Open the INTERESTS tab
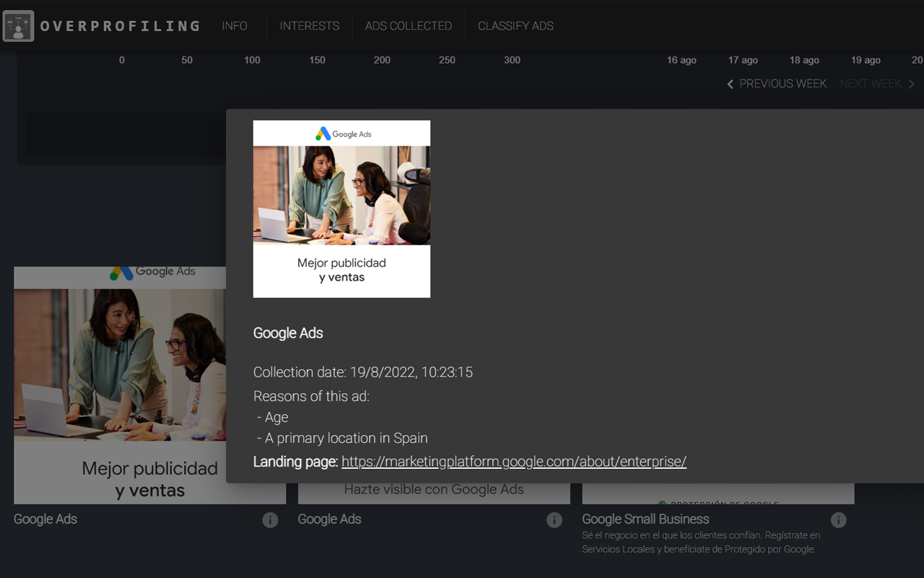This screenshot has height=578, width=924. pyautogui.click(x=309, y=26)
